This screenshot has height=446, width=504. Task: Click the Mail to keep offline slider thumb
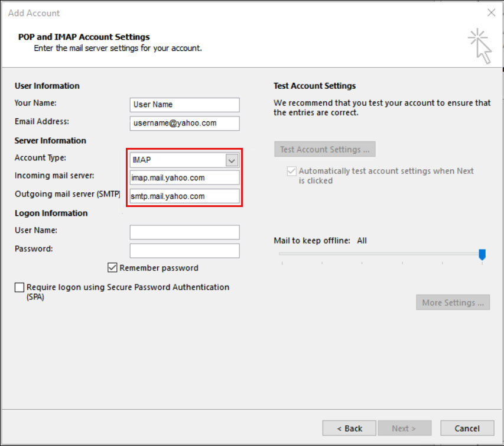tap(482, 254)
